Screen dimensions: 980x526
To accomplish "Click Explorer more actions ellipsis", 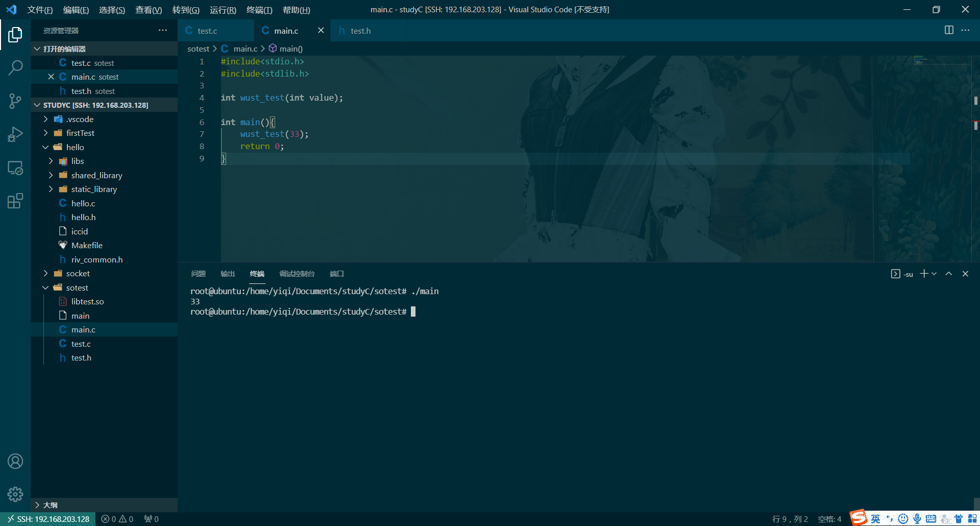I will point(163,30).
